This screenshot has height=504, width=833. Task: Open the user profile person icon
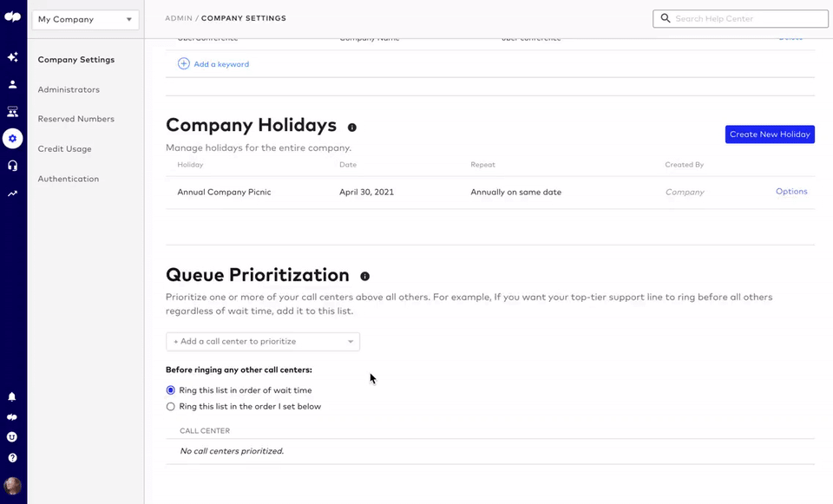(13, 84)
